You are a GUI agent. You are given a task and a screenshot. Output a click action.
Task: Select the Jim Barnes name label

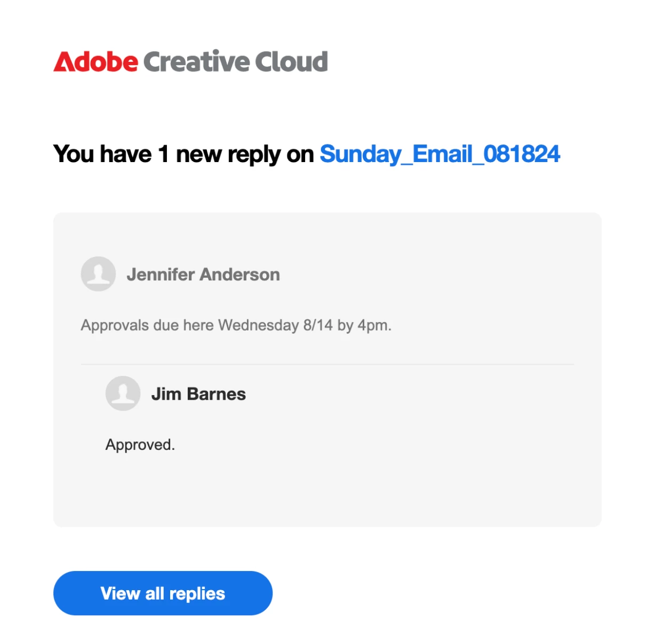click(198, 394)
